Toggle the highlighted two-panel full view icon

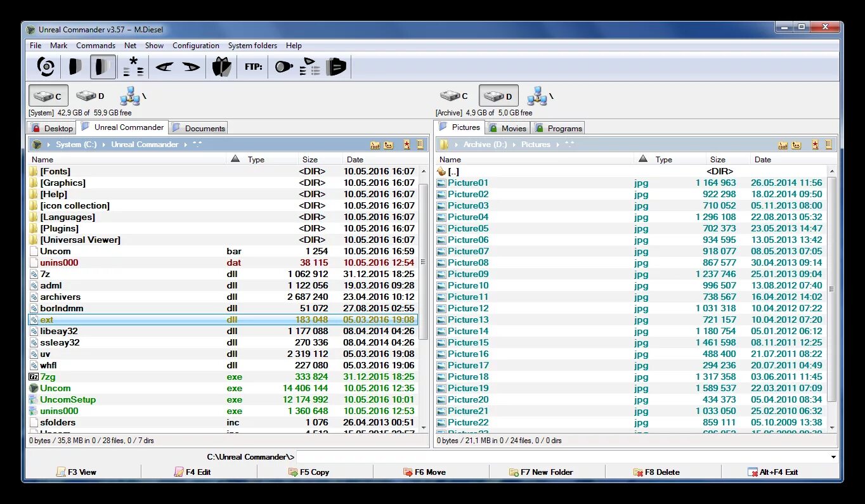103,66
